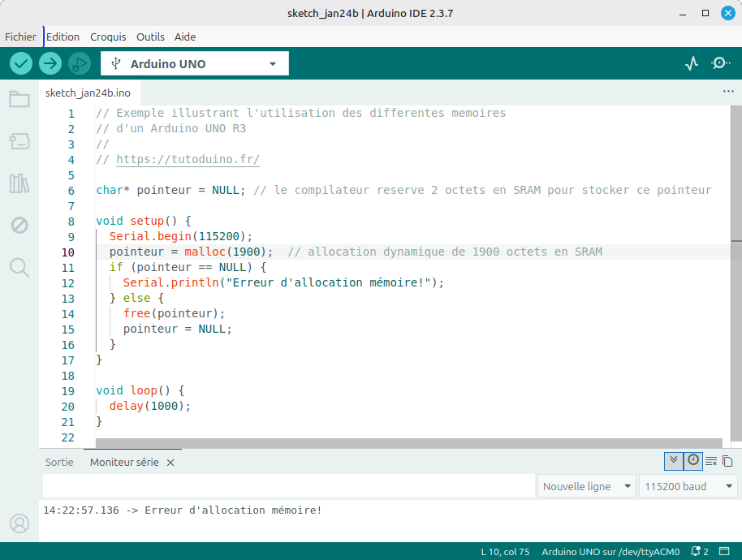Open the Boards Manager sidebar icon
This screenshot has height=560, width=742.
coord(19,142)
